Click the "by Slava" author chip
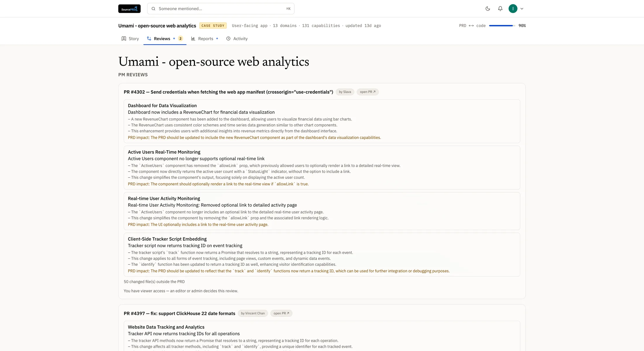Image resolution: width=644 pixels, height=351 pixels. click(x=345, y=92)
